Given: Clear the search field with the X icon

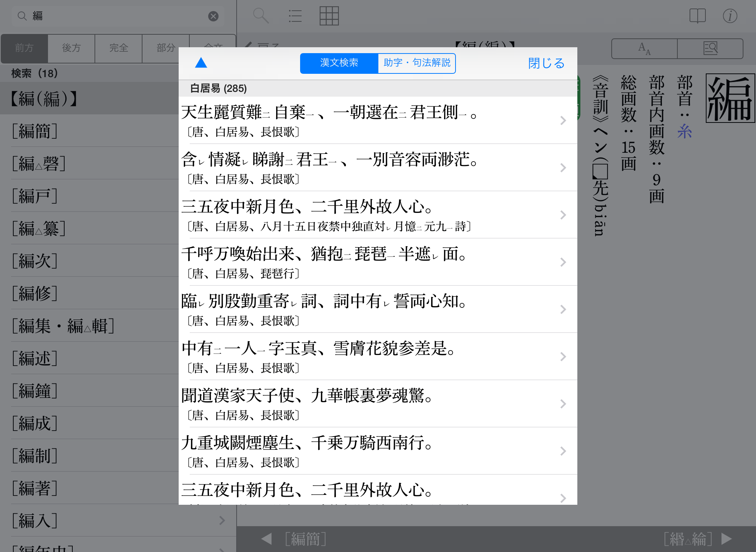Looking at the screenshot, I should pos(213,16).
